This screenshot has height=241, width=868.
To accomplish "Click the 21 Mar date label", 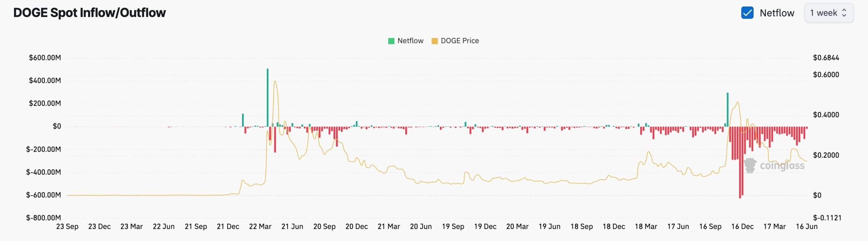I will (389, 226).
